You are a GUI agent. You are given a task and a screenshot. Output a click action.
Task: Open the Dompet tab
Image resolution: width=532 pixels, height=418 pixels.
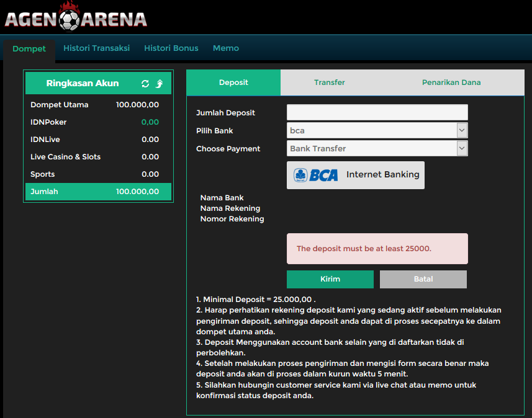coord(29,49)
